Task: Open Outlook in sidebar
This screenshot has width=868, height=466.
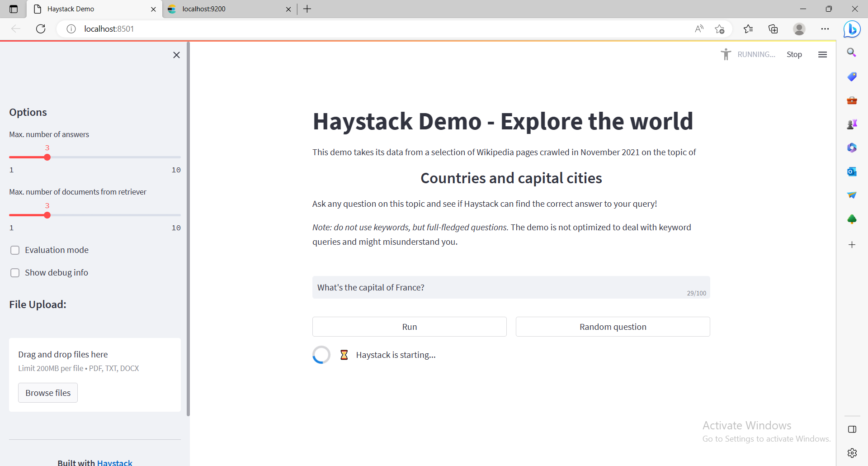Action: (x=852, y=171)
